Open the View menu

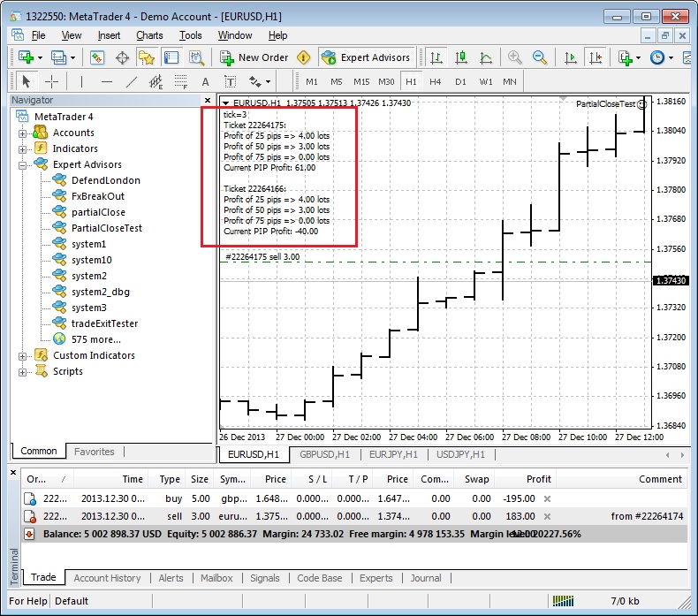click(72, 35)
